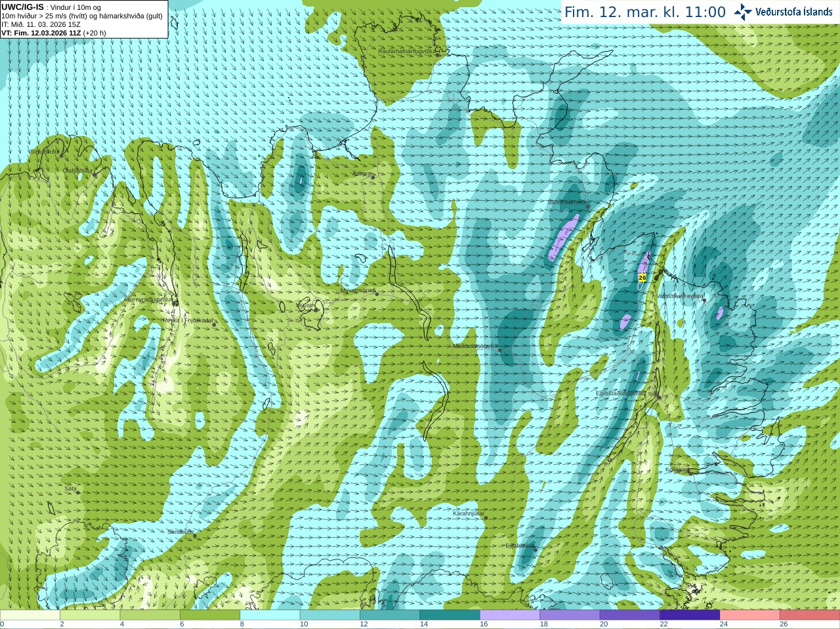Screen dimensions: 840x629
Task: Select the Mývatn station label
Action: (306, 305)
